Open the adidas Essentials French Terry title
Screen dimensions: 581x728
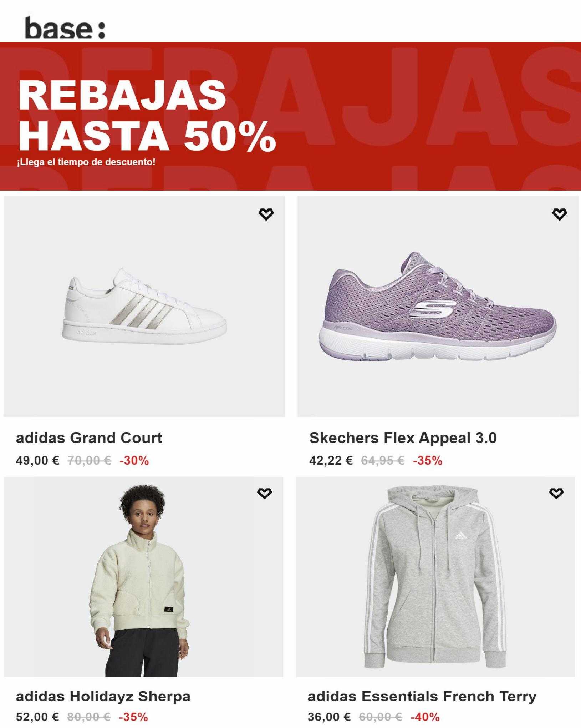pos(422,696)
